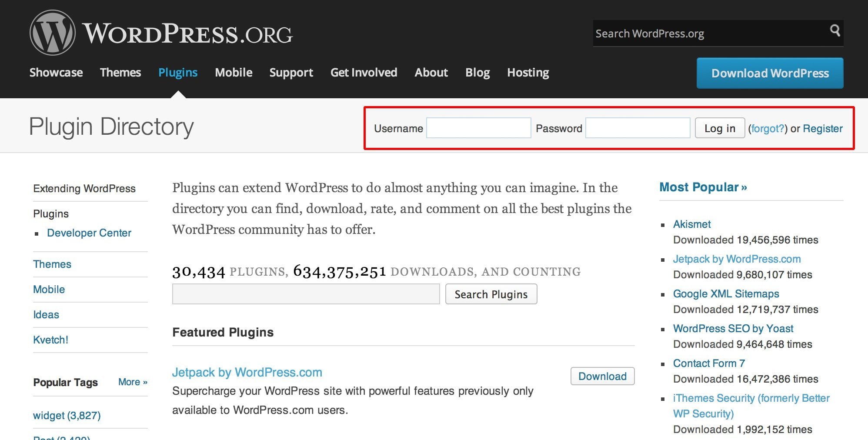Click the Plugin Directory heading
This screenshot has height=440, width=868.
click(111, 127)
